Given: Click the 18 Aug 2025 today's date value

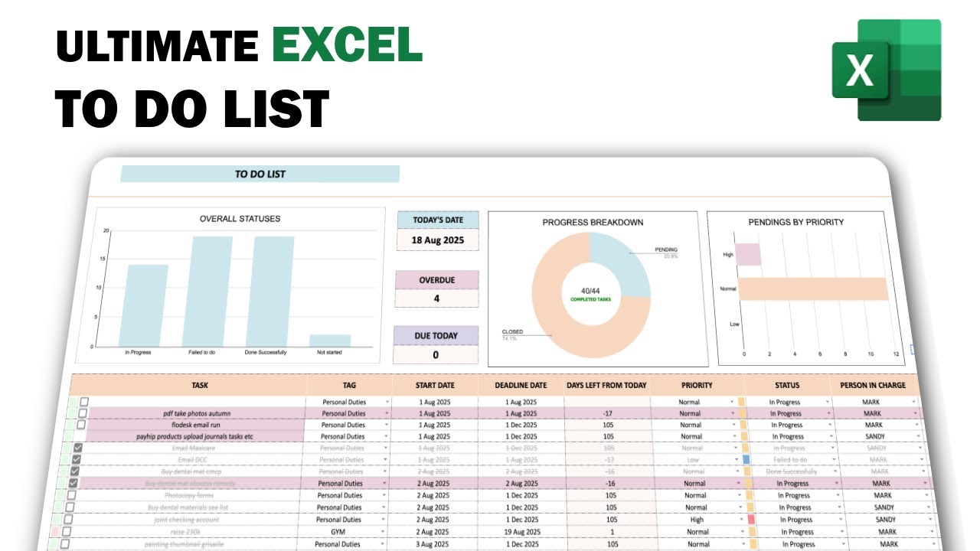Looking at the screenshot, I should [437, 240].
